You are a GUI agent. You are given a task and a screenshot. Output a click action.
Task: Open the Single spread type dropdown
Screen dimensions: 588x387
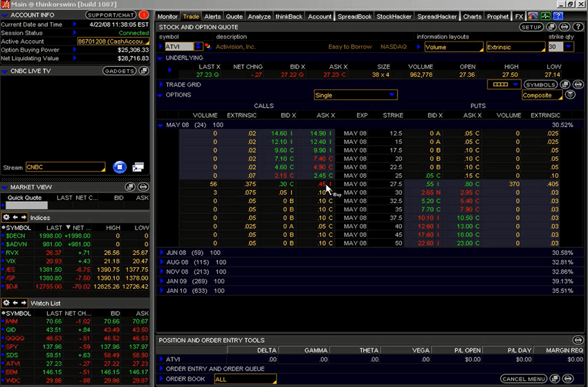click(356, 95)
